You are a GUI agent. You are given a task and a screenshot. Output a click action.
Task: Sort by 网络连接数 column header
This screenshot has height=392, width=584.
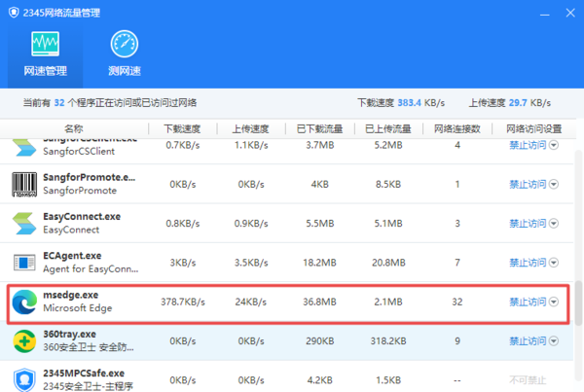pyautogui.click(x=457, y=128)
